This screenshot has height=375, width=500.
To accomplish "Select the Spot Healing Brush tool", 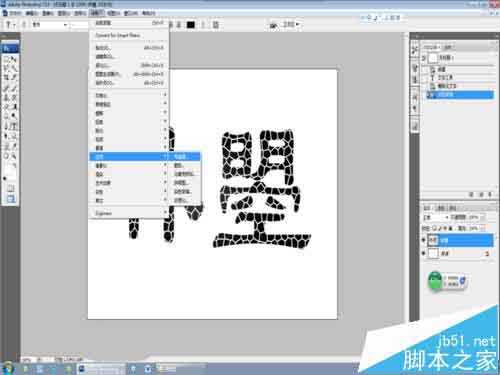I will tap(6, 88).
